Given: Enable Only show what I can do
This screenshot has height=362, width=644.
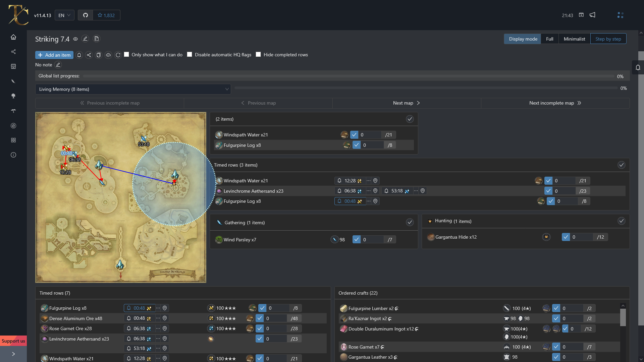Looking at the screenshot, I should pos(126,54).
